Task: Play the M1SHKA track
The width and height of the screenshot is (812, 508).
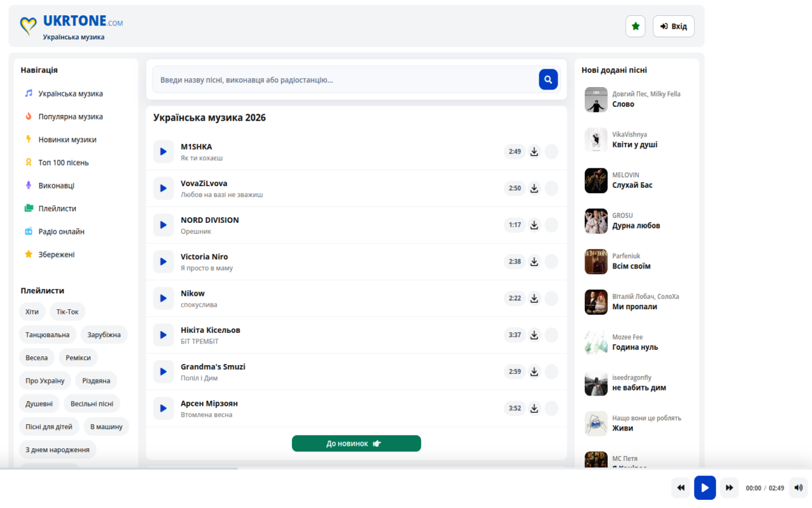Action: (x=163, y=152)
